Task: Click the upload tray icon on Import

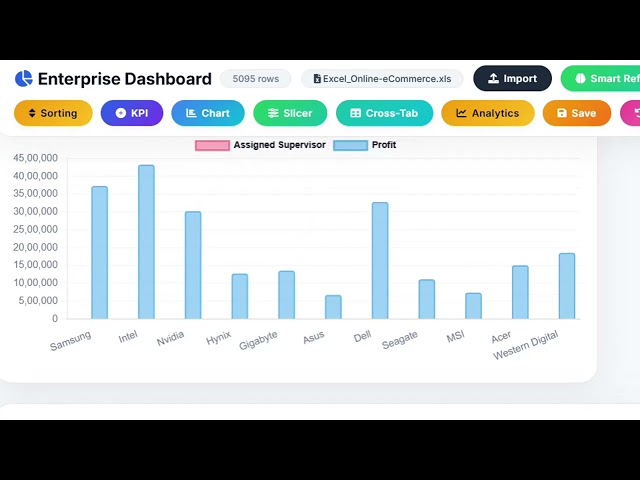Action: (493, 78)
